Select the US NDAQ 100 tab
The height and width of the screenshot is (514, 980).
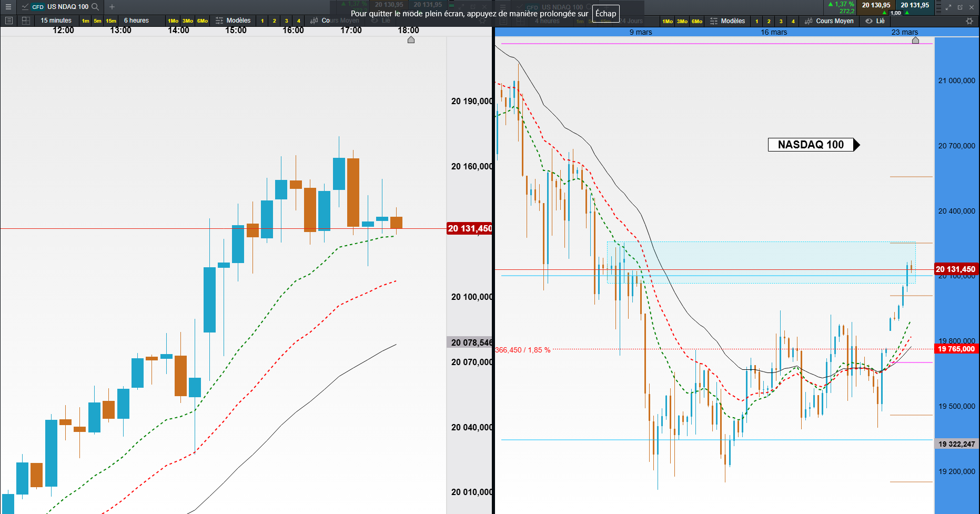tap(60, 7)
